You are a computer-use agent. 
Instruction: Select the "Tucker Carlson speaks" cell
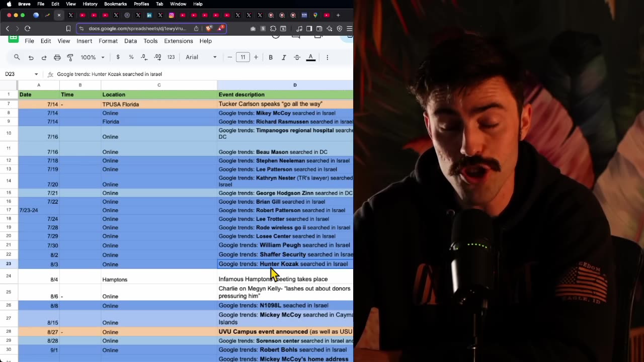coord(285,104)
